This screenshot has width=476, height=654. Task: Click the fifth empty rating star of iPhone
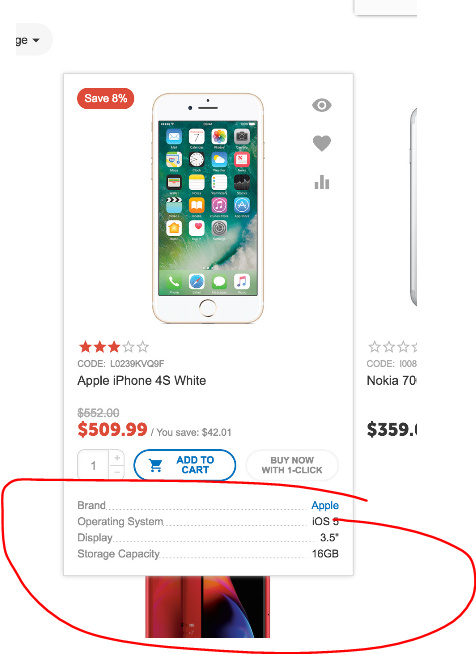point(143,347)
